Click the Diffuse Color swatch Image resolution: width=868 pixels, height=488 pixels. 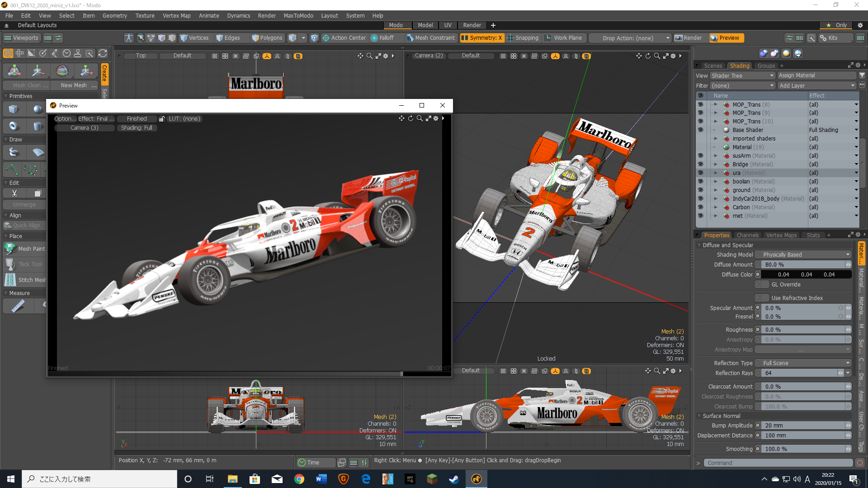(807, 275)
